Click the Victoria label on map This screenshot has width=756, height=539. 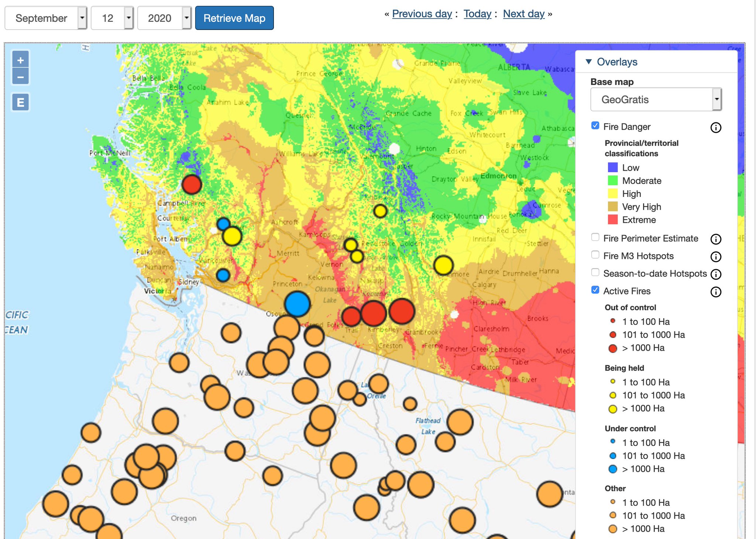click(157, 291)
